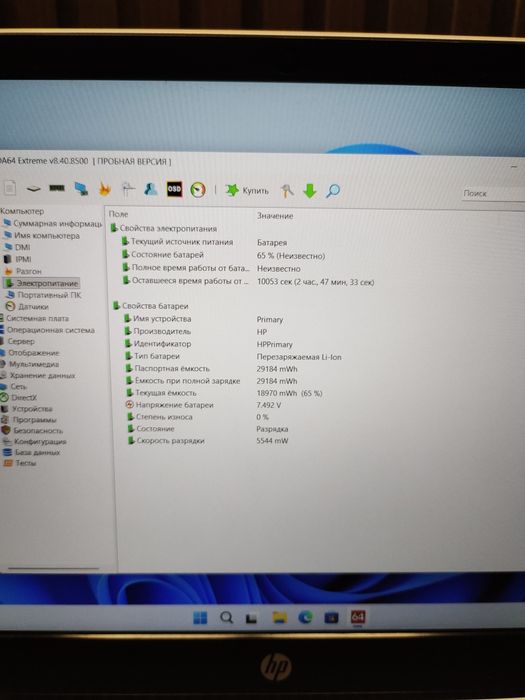The height and width of the screenshot is (700, 525).
Task: Focus the Поиск search field
Action: click(x=493, y=193)
